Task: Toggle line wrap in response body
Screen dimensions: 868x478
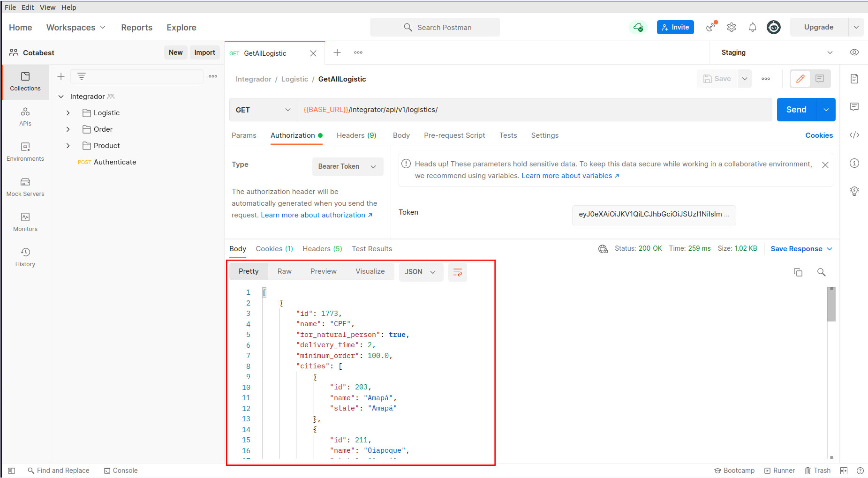Action: coord(458,272)
